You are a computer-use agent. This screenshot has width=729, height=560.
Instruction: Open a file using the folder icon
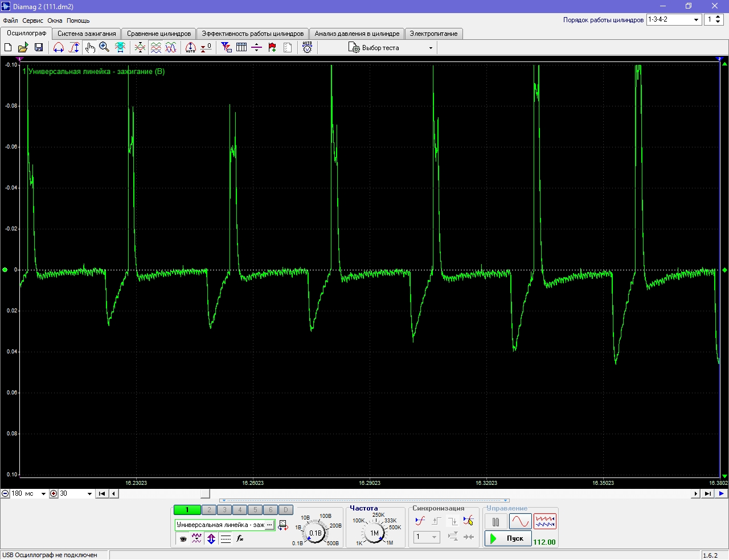[23, 47]
